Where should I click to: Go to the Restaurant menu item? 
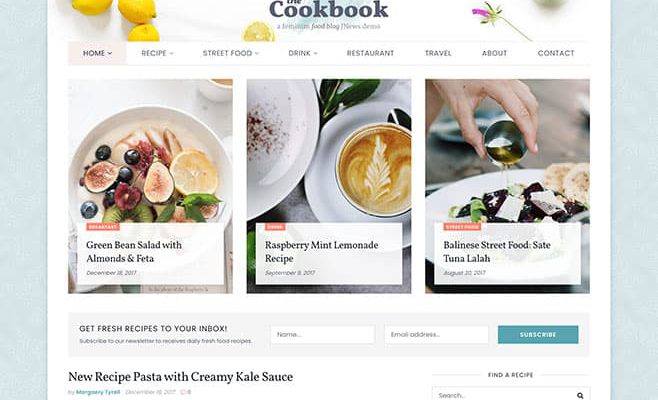pos(370,53)
